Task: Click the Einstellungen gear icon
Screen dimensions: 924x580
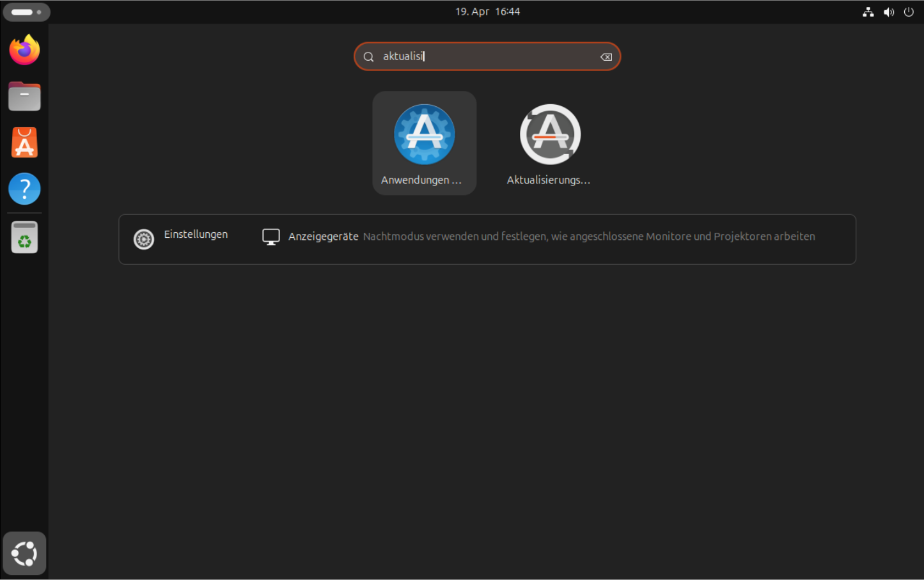Action: coord(144,239)
